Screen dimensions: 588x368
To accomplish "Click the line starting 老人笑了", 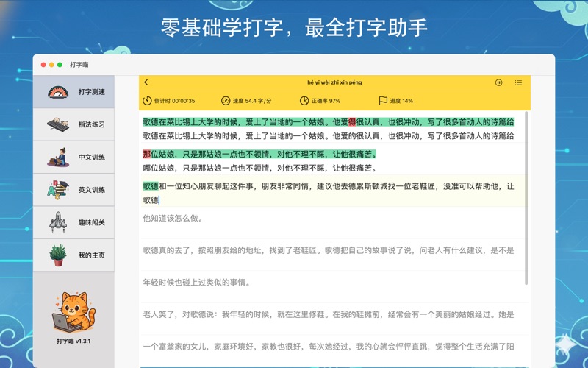I will (328, 315).
